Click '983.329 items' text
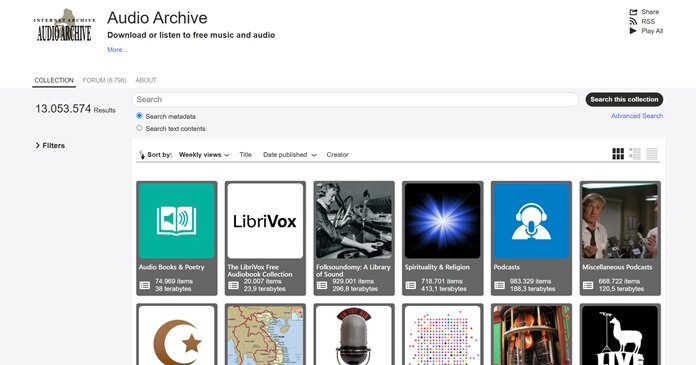This screenshot has height=365, width=696. (530, 281)
